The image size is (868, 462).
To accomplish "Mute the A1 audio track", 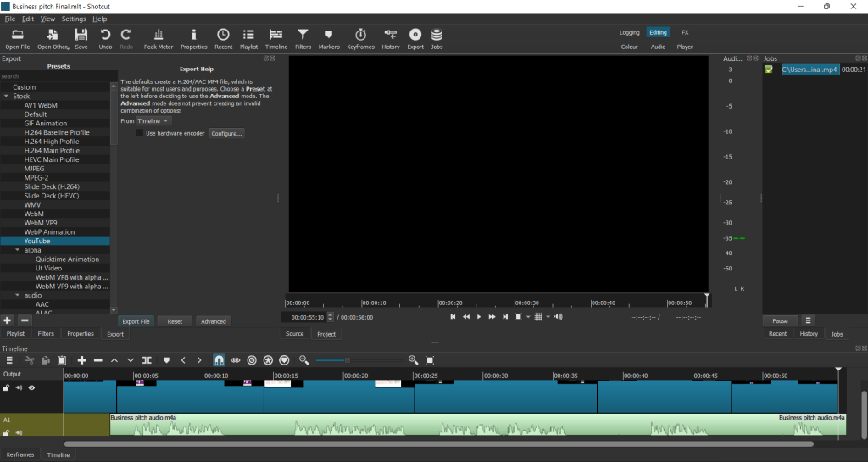I will click(18, 432).
